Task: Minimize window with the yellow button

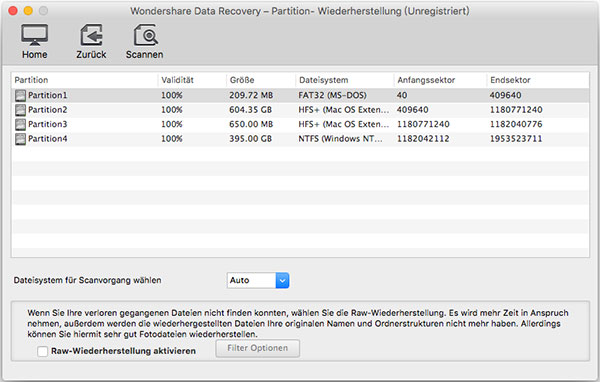Action: (28, 11)
